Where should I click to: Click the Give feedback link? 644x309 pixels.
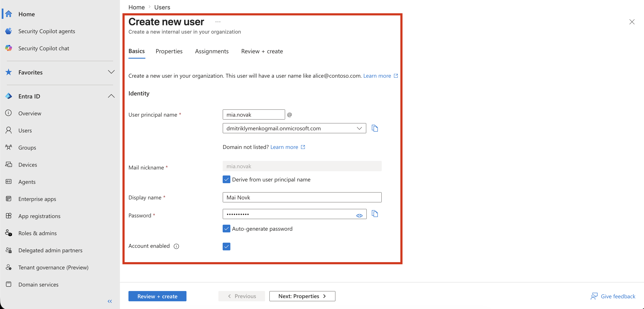[x=618, y=296]
